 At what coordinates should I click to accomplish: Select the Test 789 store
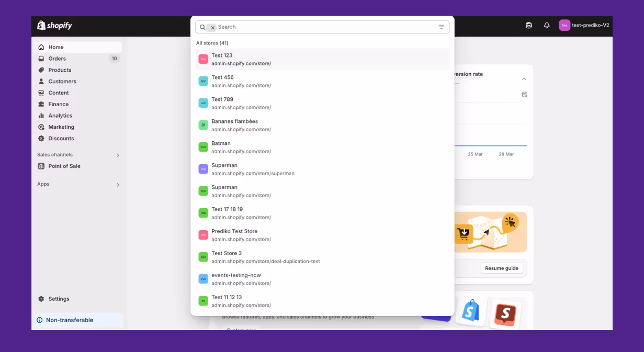[322, 103]
